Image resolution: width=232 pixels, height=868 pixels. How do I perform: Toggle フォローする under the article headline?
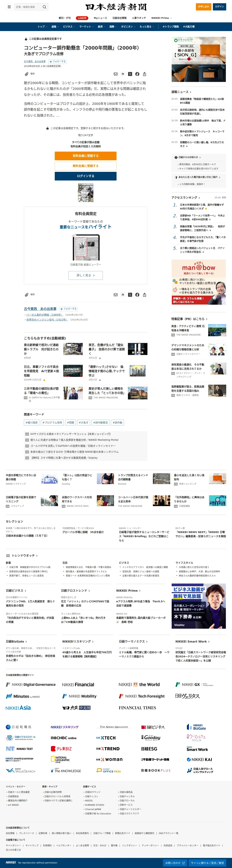pos(57,62)
